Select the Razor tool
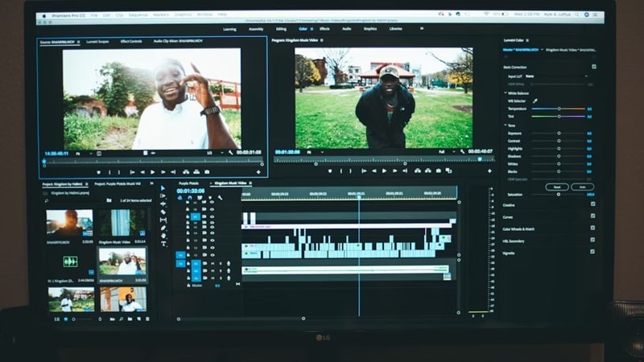The image size is (644, 362). click(x=163, y=212)
